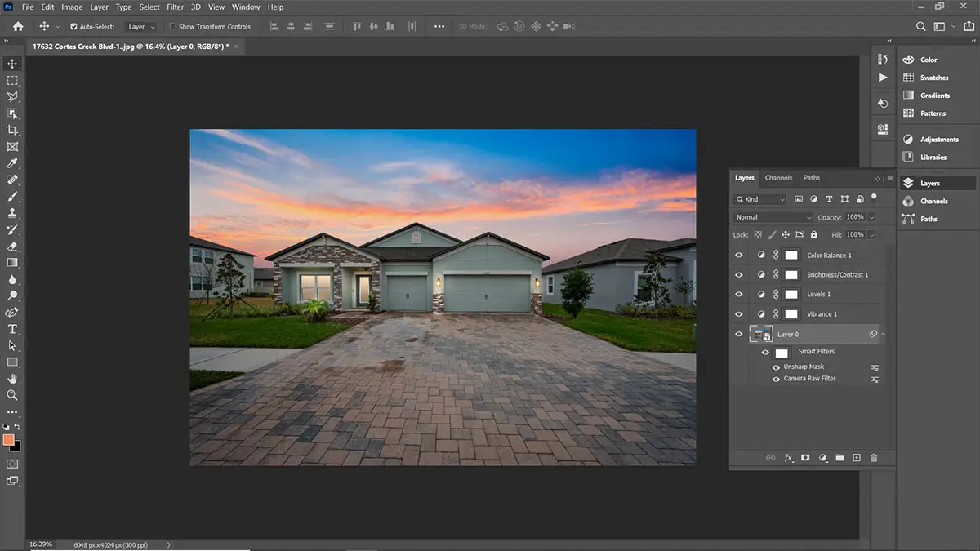980x551 pixels.
Task: Open the Filter menu
Action: (175, 7)
